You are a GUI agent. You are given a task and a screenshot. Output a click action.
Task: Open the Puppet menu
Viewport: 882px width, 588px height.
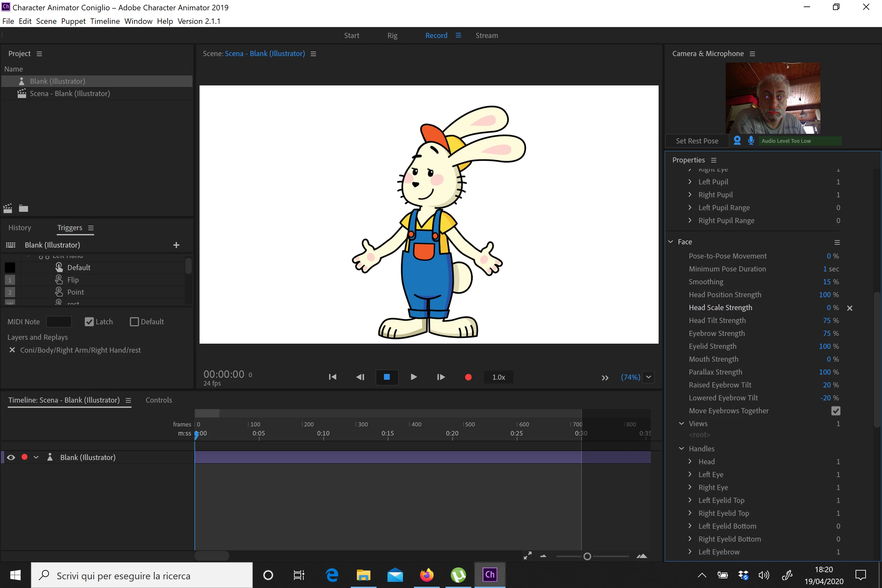click(73, 21)
